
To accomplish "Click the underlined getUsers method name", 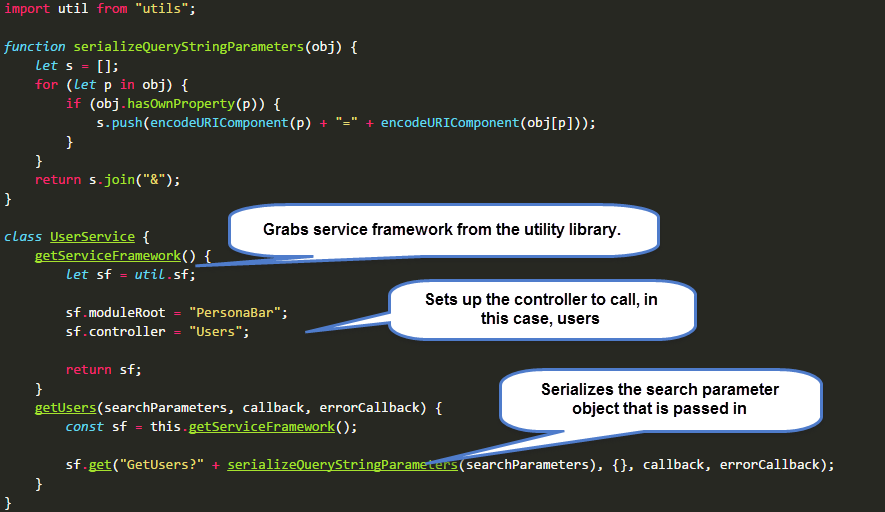I will coord(65,408).
